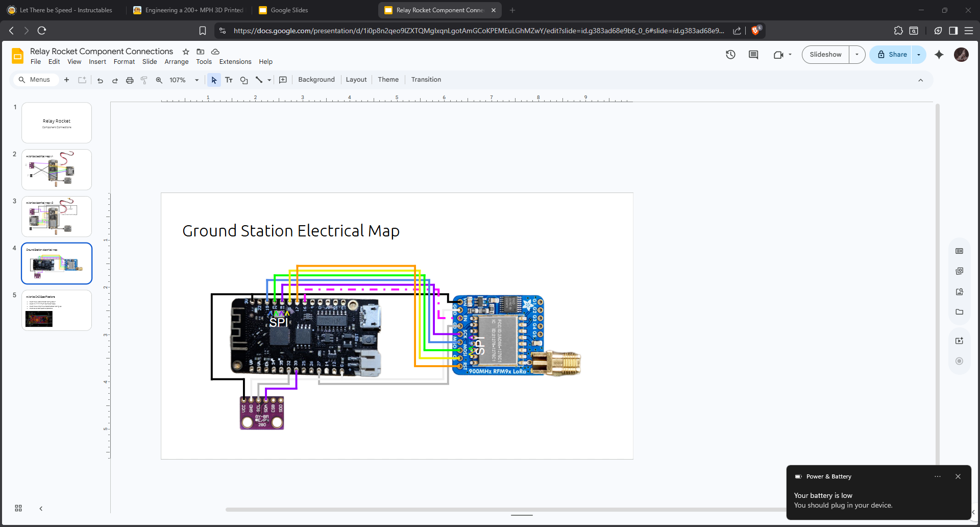Click the Share button

tap(892, 55)
